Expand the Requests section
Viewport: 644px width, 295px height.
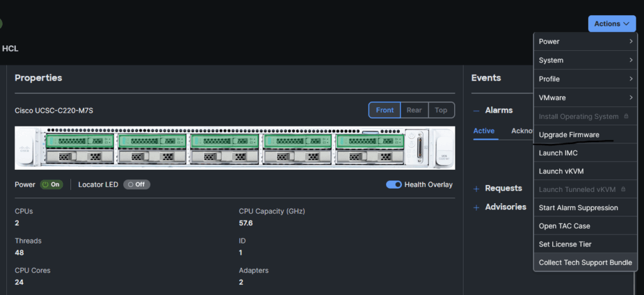[x=477, y=189]
